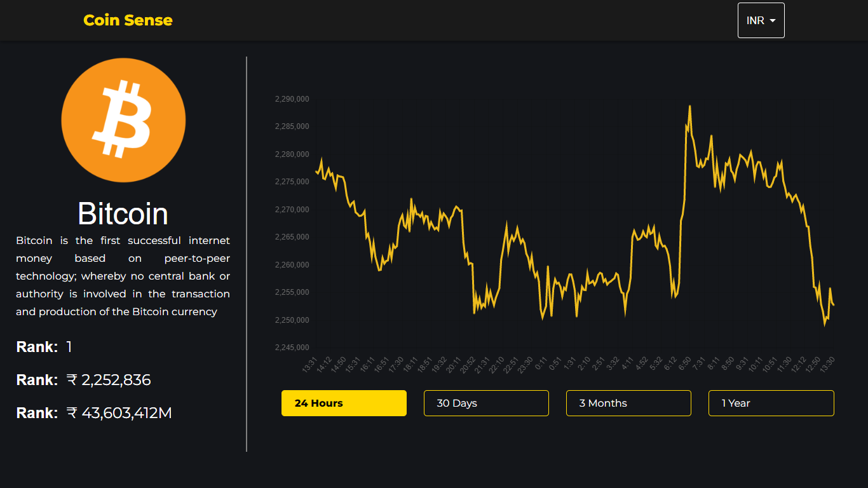Image resolution: width=868 pixels, height=488 pixels.
Task: Click the 4:11 x-axis time label
Action: [x=627, y=364]
